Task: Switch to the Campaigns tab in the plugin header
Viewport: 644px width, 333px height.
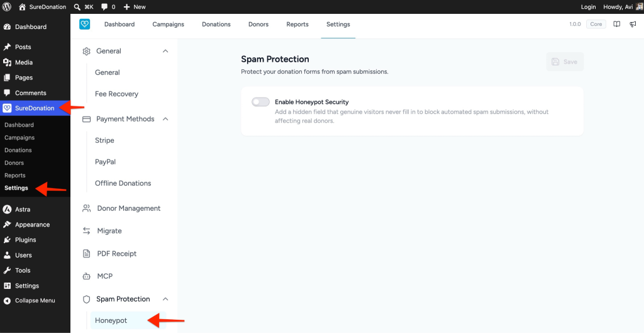Action: [x=169, y=25]
